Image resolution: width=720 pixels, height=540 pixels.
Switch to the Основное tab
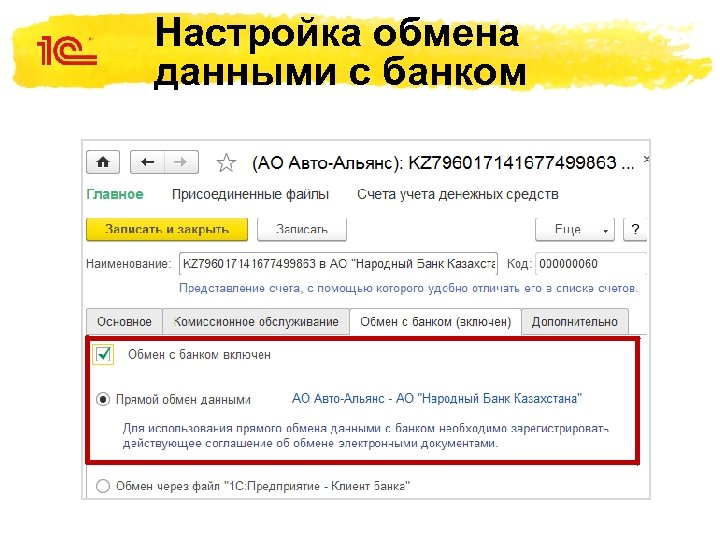124,322
